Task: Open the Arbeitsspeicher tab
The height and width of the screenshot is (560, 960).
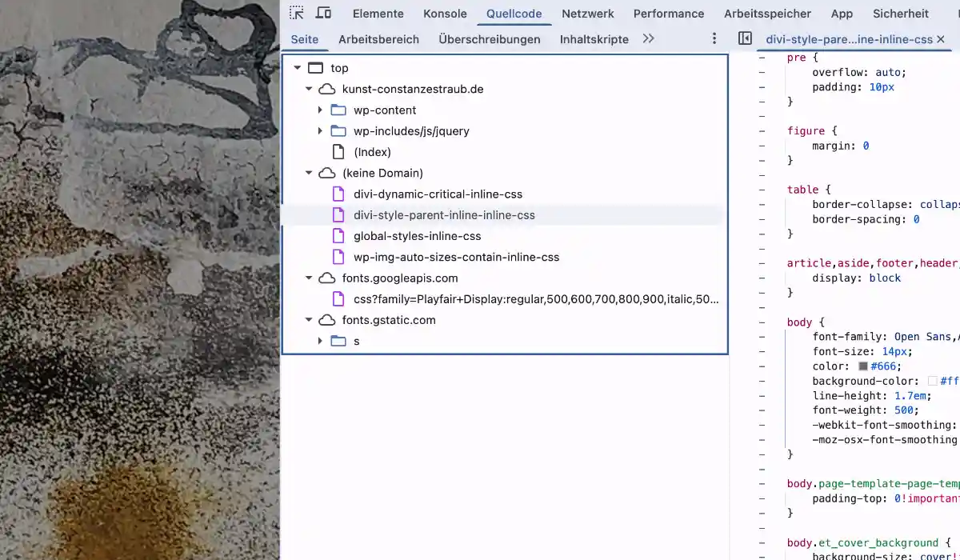Action: pos(767,14)
